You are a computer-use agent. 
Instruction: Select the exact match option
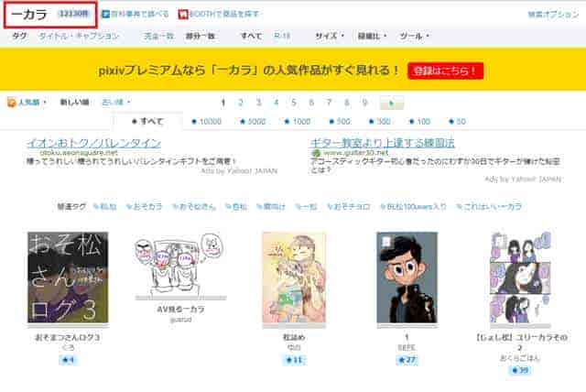tap(158, 37)
